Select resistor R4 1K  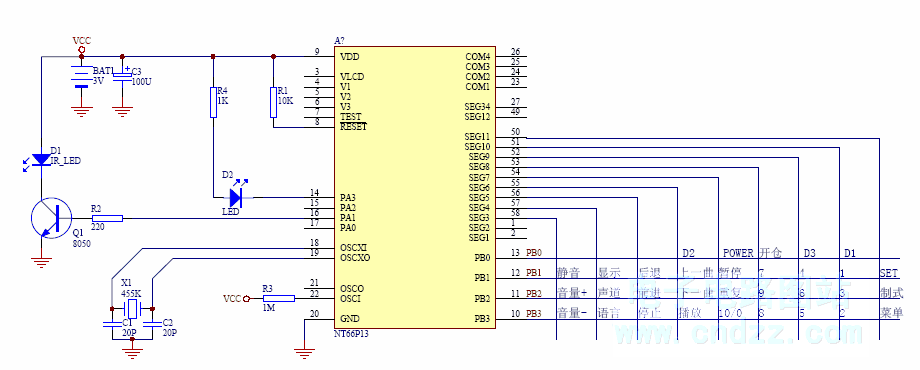213,102
